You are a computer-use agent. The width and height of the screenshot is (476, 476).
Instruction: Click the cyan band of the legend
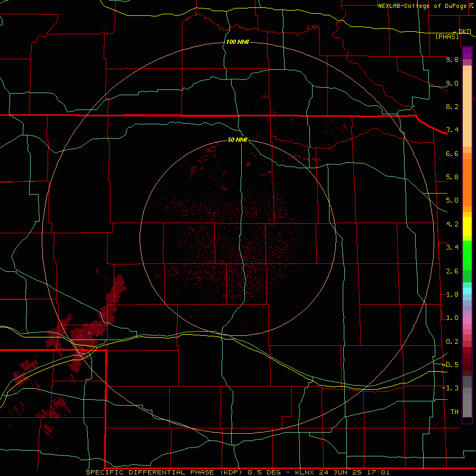(467, 291)
